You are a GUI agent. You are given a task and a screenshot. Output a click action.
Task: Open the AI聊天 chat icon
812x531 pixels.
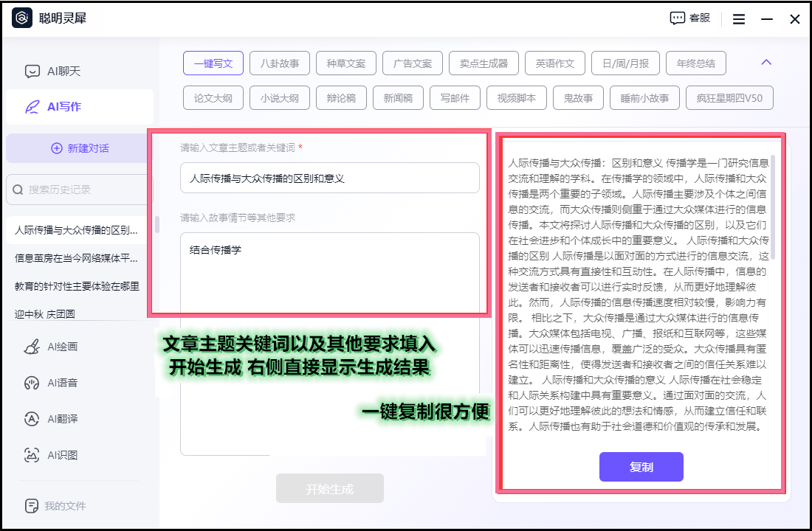click(x=32, y=72)
